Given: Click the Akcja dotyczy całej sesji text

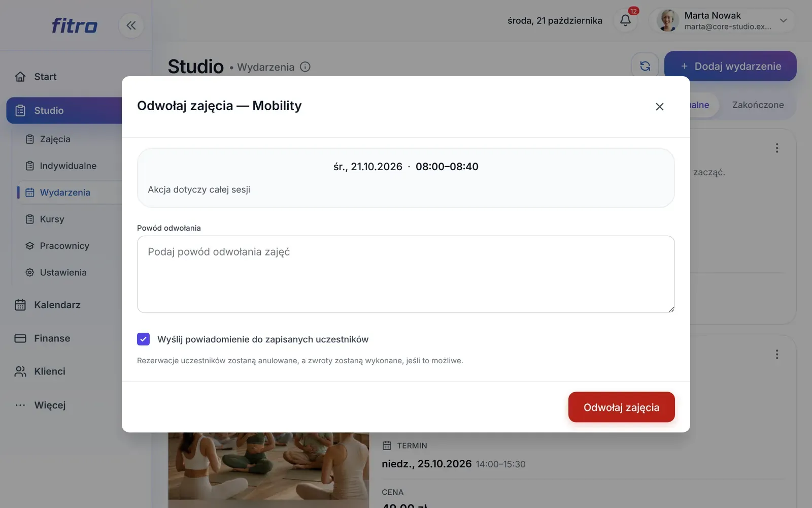Looking at the screenshot, I should (x=199, y=189).
